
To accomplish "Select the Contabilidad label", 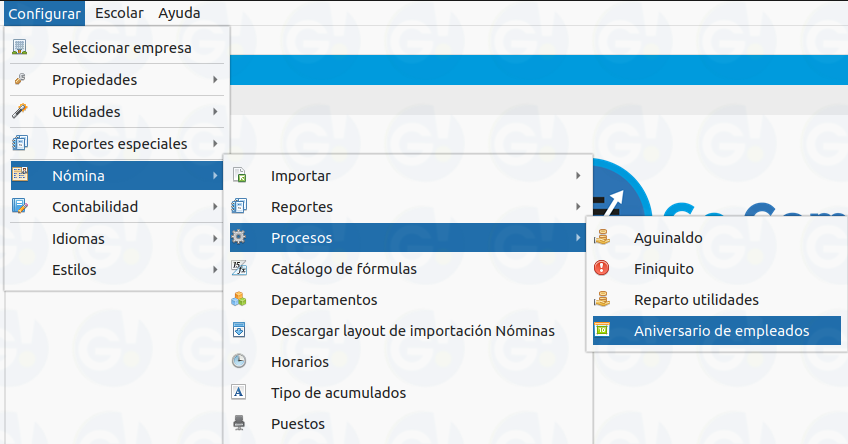I will (95, 207).
